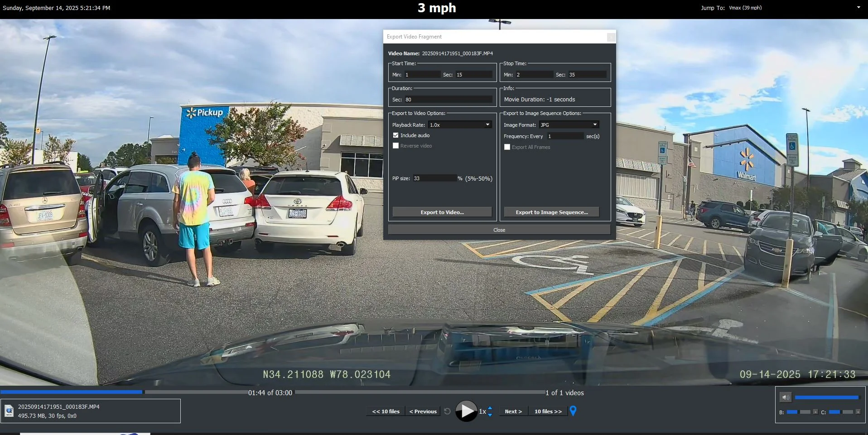Open the Image Format JPG dropdown
The image size is (868, 435).
coord(569,125)
